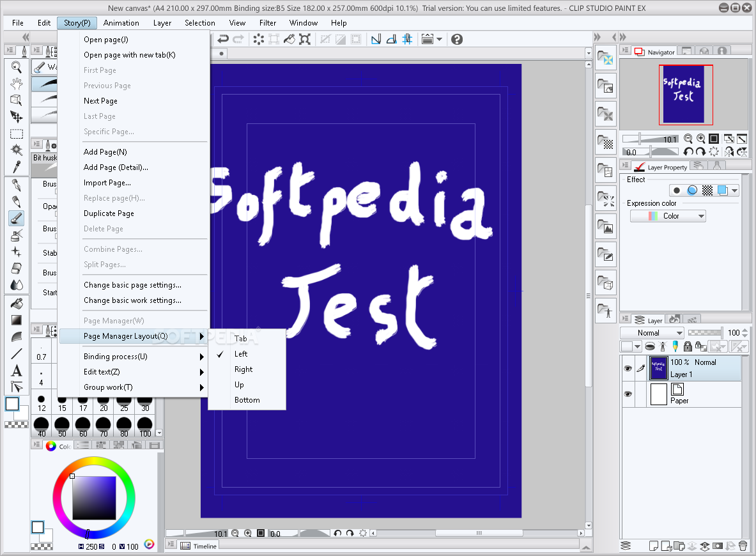Toggle the snap to ruler icon

(x=376, y=39)
